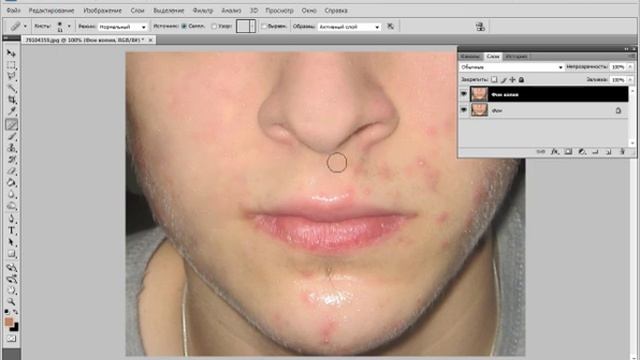Image resolution: width=640 pixels, height=360 pixels.
Task: Create a new layer group
Action: click(595, 151)
